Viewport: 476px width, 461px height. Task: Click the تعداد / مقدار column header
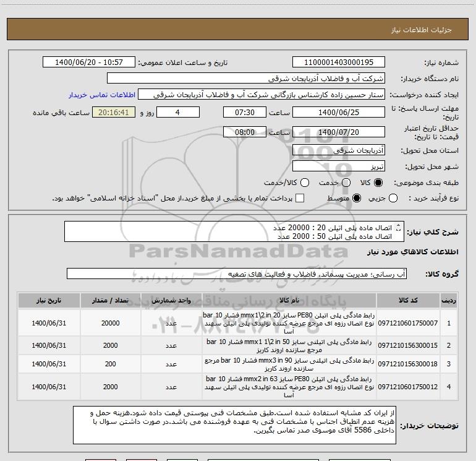(x=111, y=301)
